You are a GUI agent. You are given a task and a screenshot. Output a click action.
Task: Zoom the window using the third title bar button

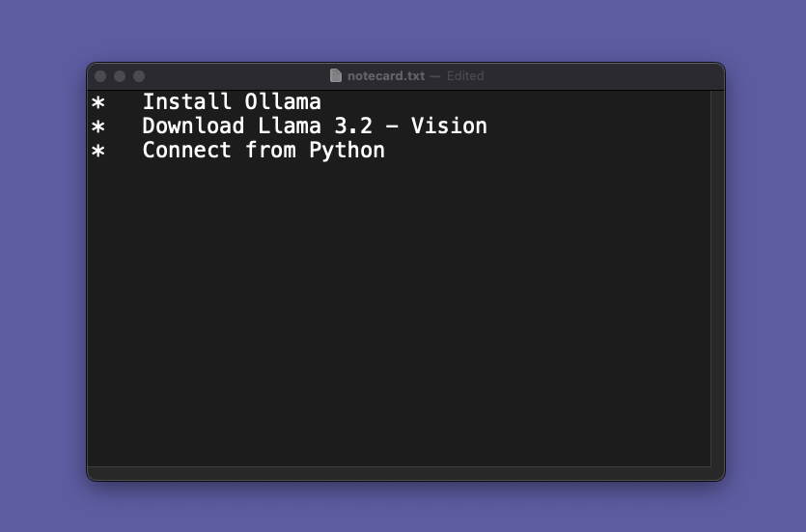[139, 75]
